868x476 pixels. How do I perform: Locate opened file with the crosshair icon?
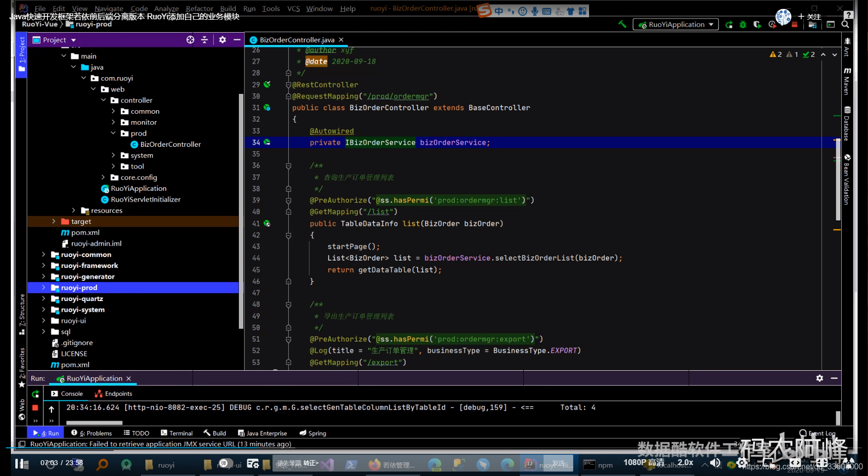point(190,40)
